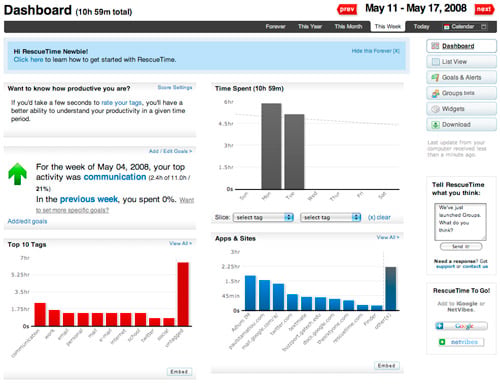
Task: Switch to the This Year tab
Action: pyautogui.click(x=310, y=27)
